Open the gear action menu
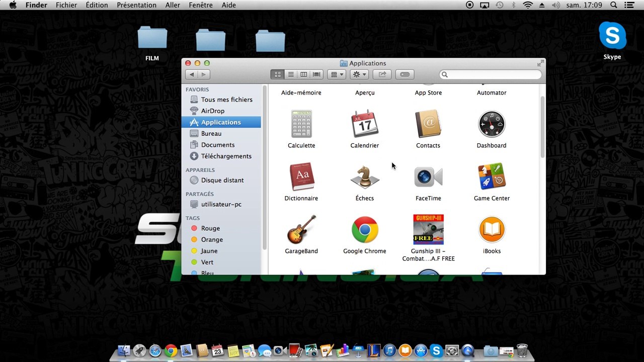 coord(359,74)
